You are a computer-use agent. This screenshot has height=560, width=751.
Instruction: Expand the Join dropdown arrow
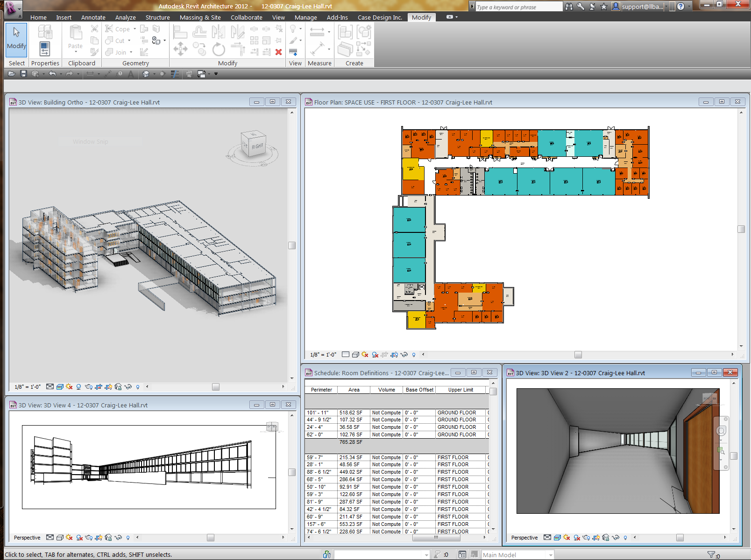point(132,52)
